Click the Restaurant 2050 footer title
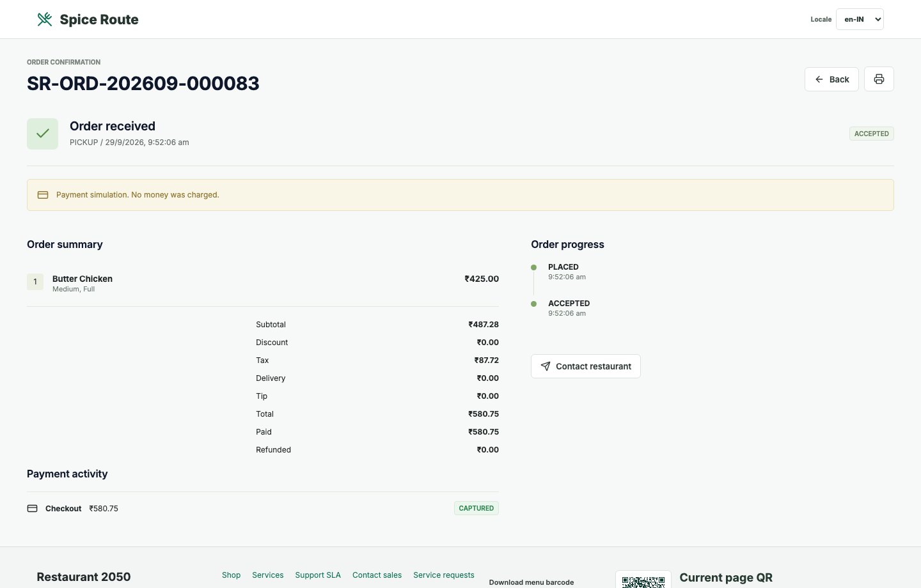The height and width of the screenshot is (588, 921). [x=84, y=577]
